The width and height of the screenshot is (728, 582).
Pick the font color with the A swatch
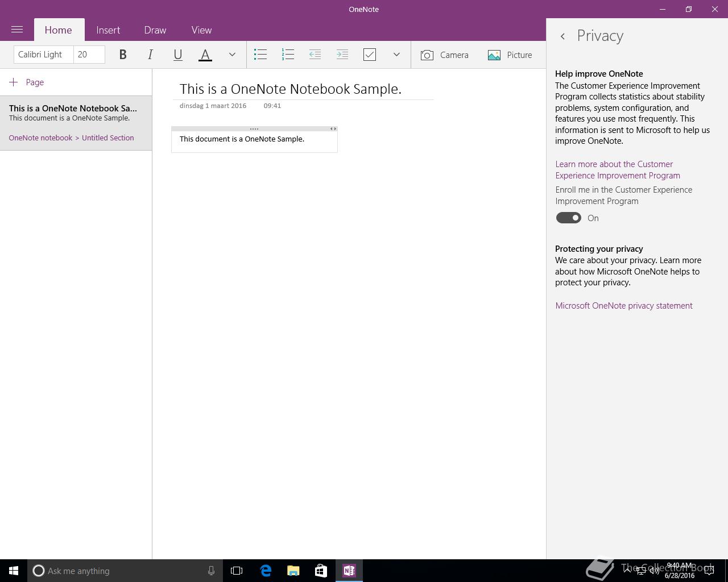pyautogui.click(x=205, y=55)
